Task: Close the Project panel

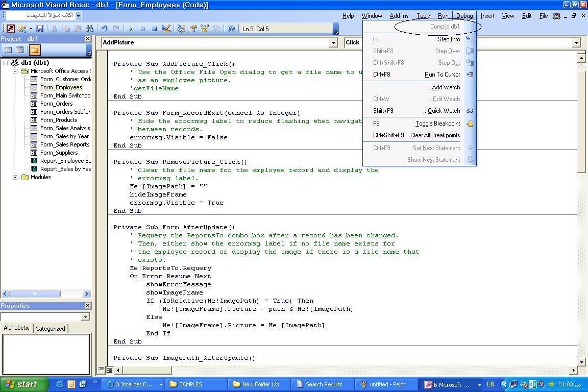Action: 88,39
